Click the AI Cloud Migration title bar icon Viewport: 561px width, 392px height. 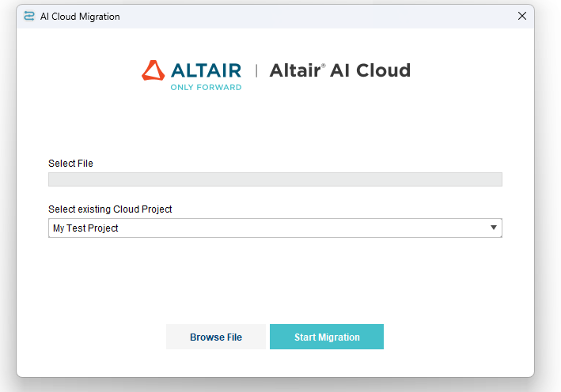[x=29, y=16]
